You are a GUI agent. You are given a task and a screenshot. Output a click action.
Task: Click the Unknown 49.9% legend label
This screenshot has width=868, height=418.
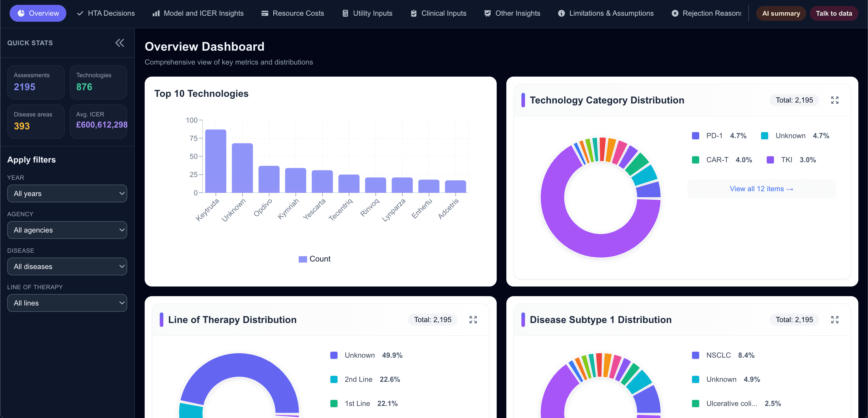coord(373,355)
